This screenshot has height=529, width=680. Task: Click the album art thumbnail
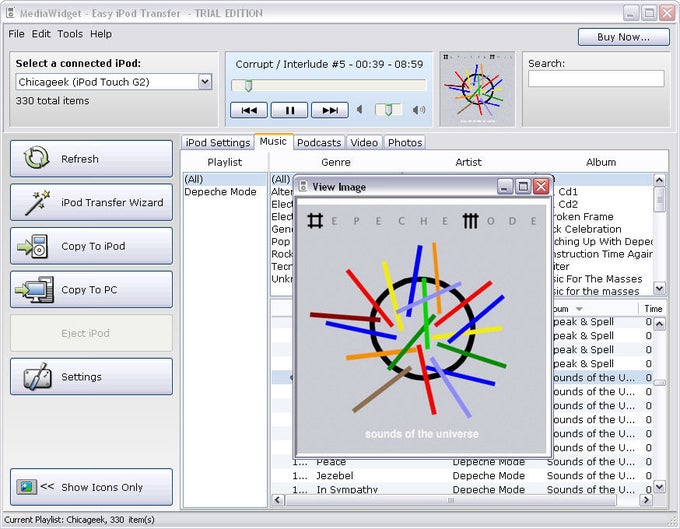pos(477,89)
